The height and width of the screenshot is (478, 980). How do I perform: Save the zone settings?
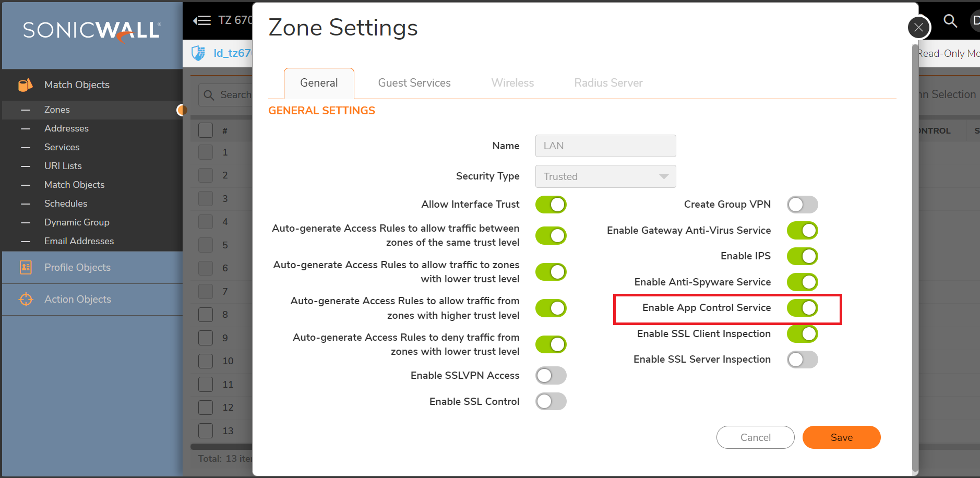click(x=841, y=437)
